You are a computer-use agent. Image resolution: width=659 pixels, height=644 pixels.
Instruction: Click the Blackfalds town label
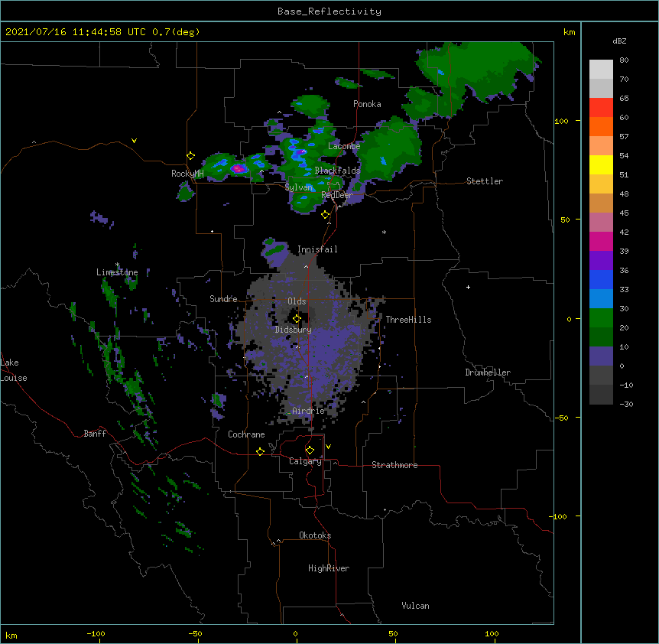[337, 171]
